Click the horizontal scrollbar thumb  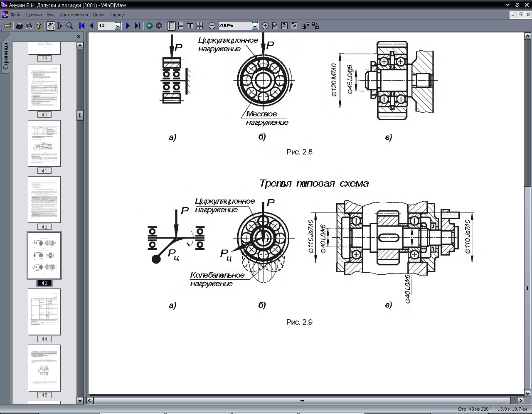pyautogui.click(x=302, y=400)
